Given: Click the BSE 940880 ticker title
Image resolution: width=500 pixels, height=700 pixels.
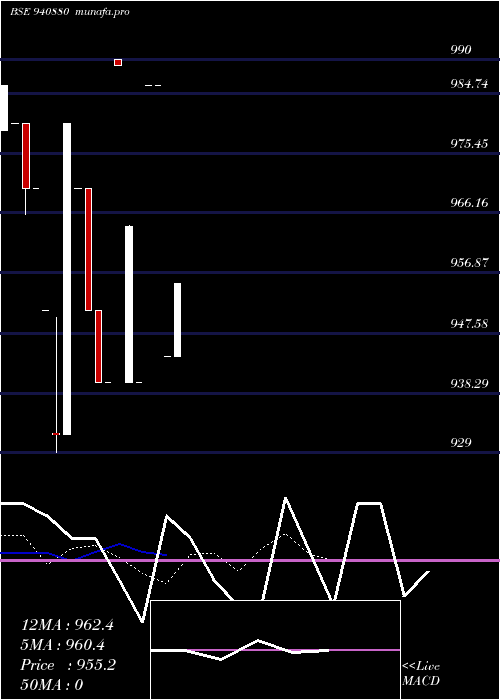Looking at the screenshot, I should pyautogui.click(x=39, y=12).
